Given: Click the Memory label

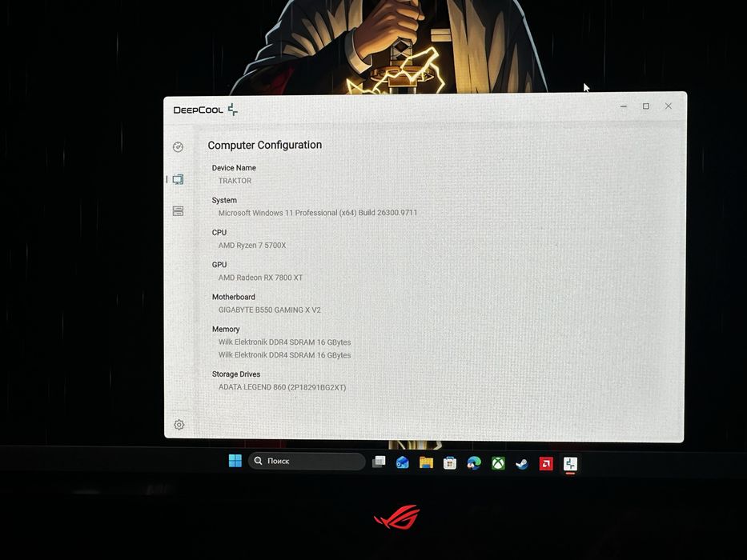Looking at the screenshot, I should coord(226,330).
